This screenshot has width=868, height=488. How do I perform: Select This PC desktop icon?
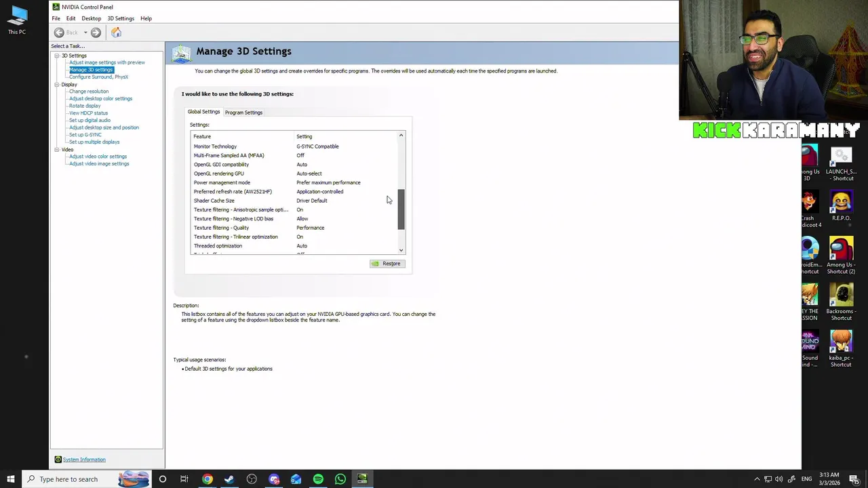tap(17, 20)
